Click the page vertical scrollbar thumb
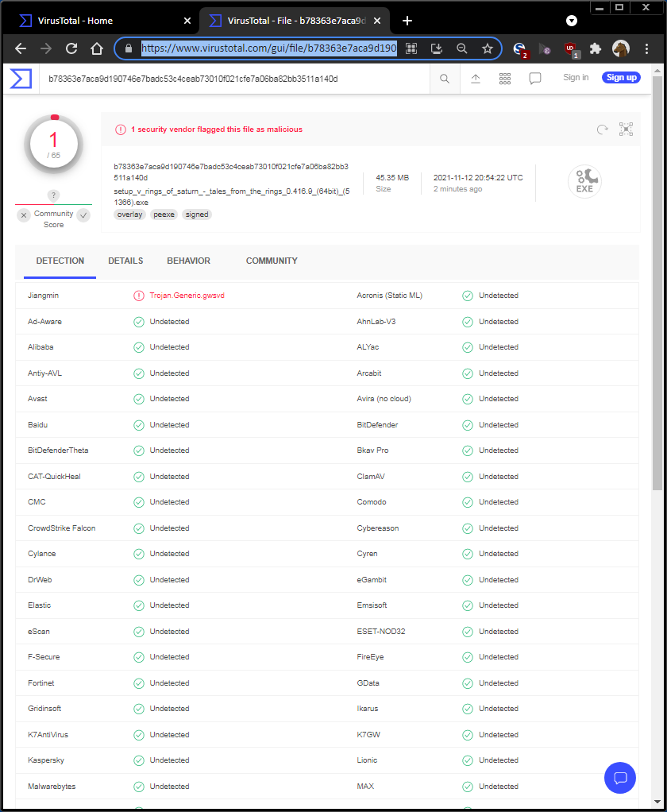 [x=657, y=283]
